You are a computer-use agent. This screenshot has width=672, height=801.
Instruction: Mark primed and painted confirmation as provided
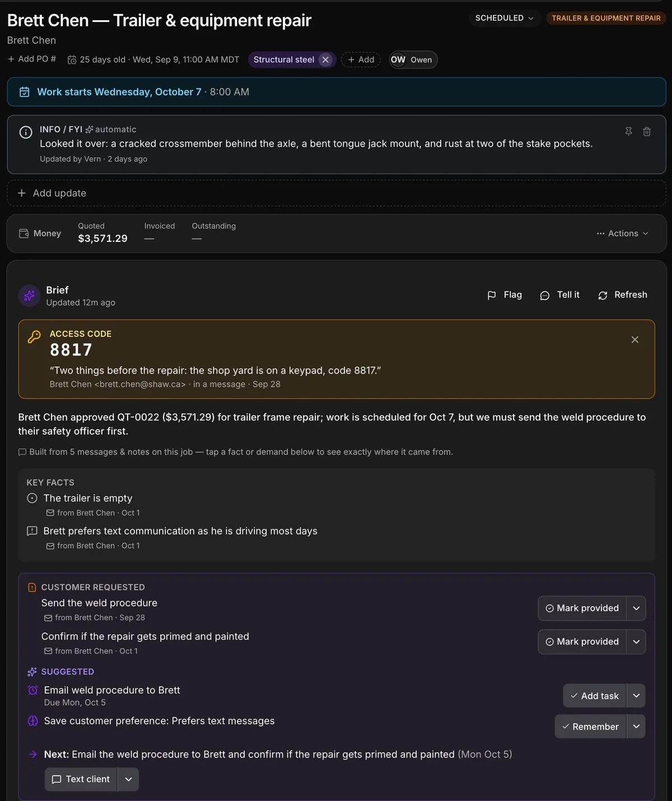pyautogui.click(x=582, y=642)
